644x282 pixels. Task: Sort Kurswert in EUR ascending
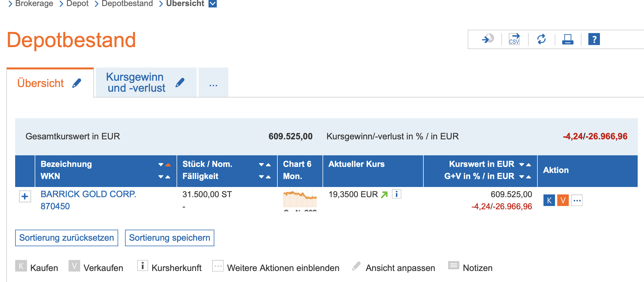529,165
